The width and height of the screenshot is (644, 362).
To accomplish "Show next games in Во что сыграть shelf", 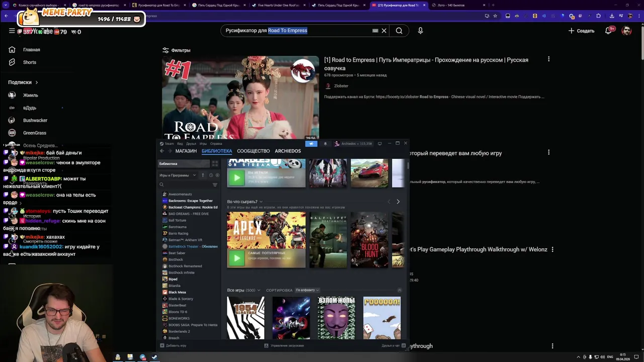I will pos(398,202).
